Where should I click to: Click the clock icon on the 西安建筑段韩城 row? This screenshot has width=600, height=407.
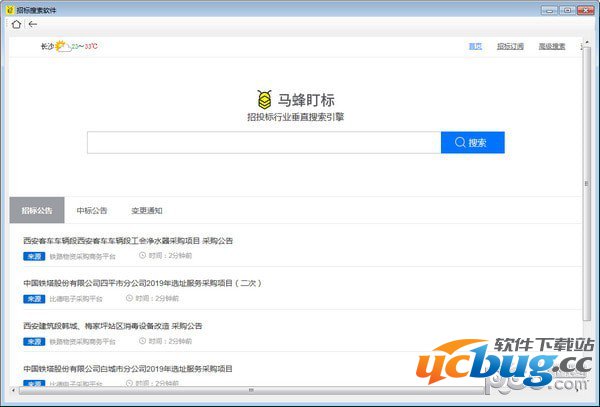coord(142,340)
